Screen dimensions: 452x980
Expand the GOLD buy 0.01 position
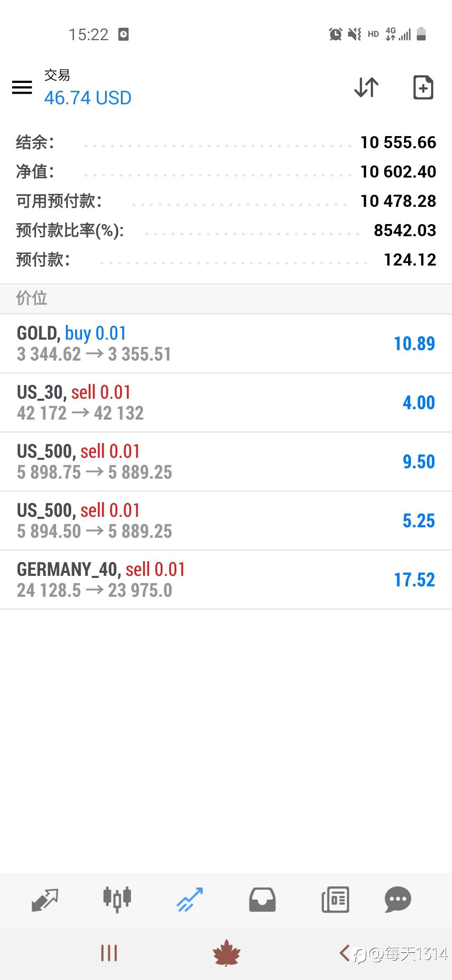226,343
